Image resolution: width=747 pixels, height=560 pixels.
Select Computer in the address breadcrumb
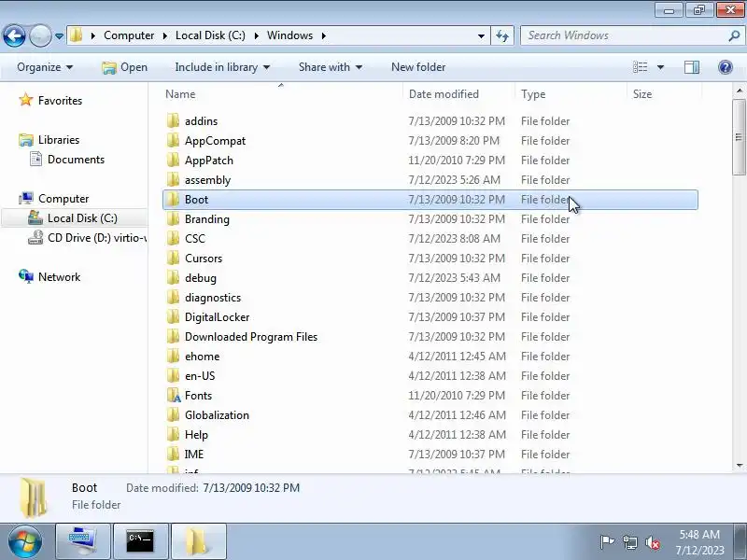129,35
